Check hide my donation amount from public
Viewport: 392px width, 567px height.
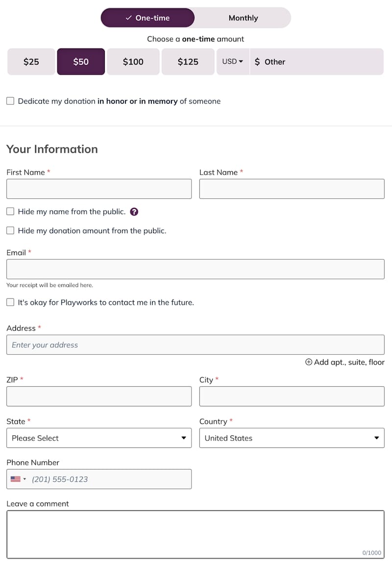(x=10, y=230)
